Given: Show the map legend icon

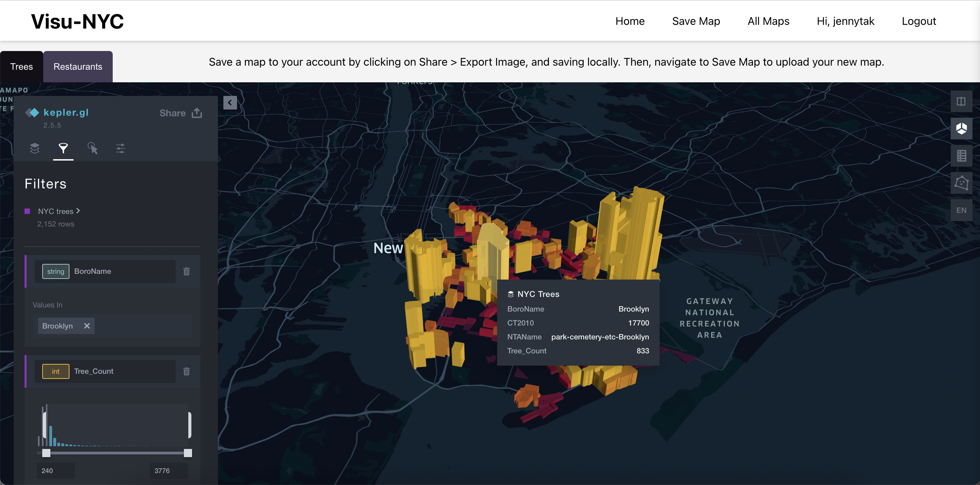Looking at the screenshot, I should [961, 156].
